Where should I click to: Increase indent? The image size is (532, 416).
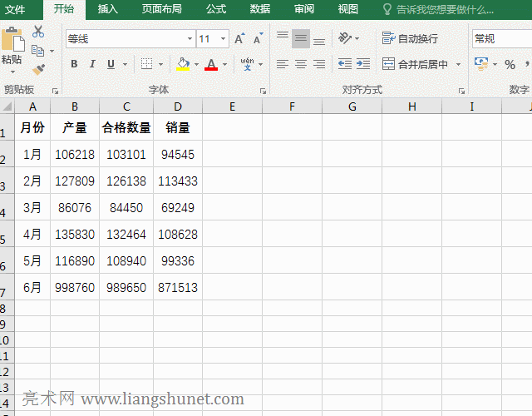pos(363,64)
